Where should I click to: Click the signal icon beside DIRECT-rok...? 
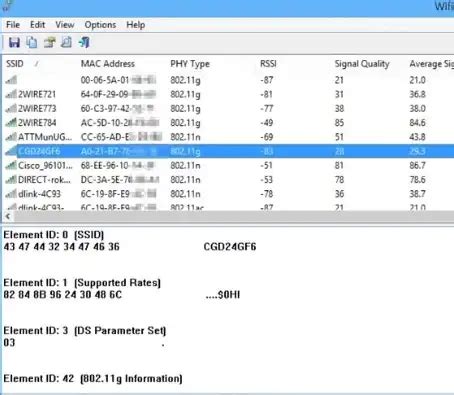[x=11, y=180]
